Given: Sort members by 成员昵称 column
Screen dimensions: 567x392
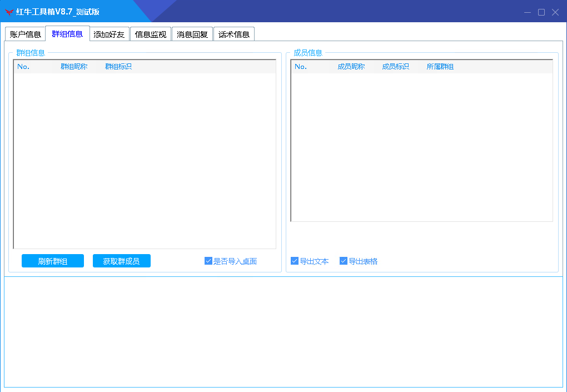Looking at the screenshot, I should [351, 67].
